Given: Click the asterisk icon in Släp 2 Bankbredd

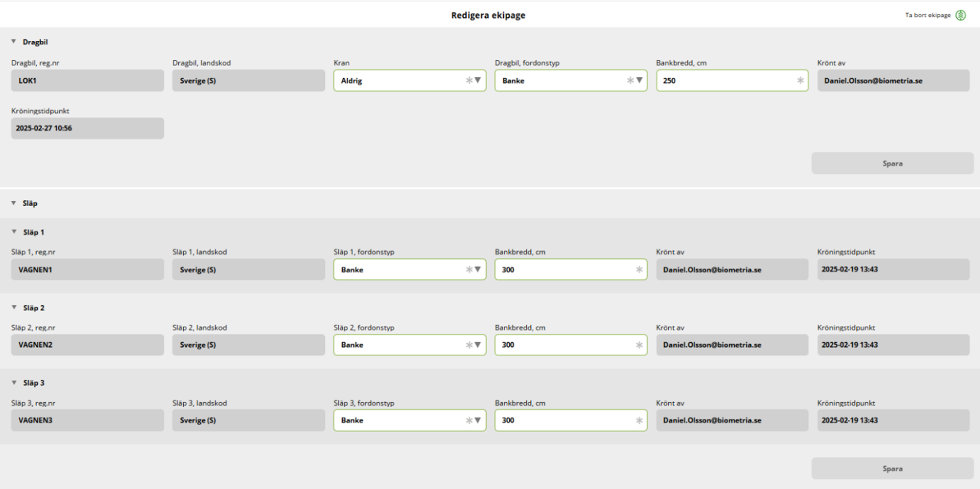Looking at the screenshot, I should point(639,345).
